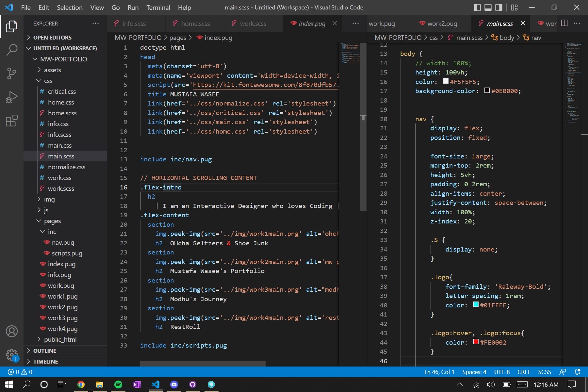
Task: Open notifications bell in status bar
Action: click(x=577, y=372)
